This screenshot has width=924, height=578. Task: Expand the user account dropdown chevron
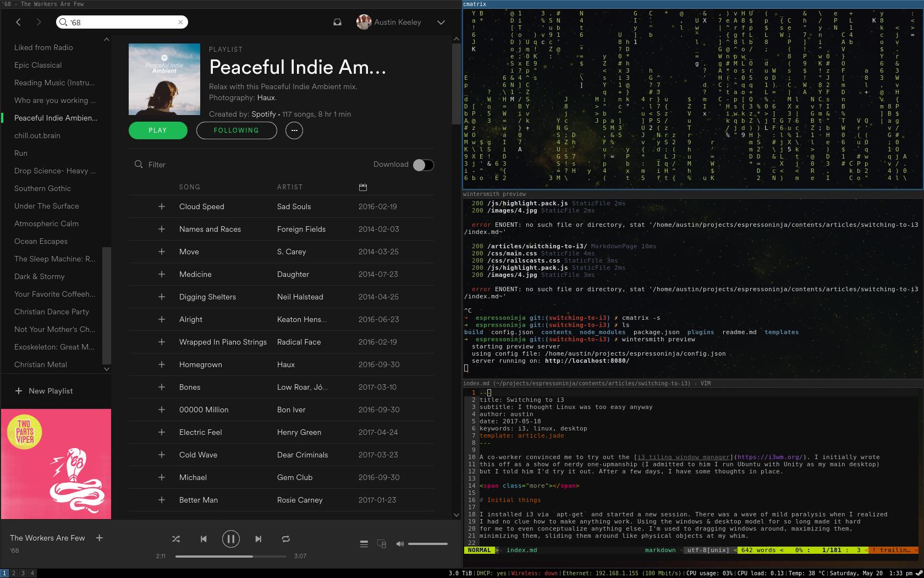(441, 23)
